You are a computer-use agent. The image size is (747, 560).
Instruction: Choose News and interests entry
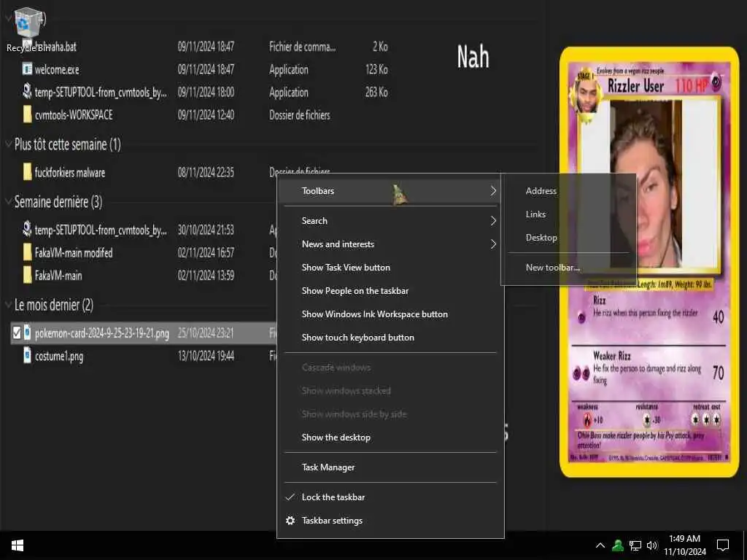[390, 244]
